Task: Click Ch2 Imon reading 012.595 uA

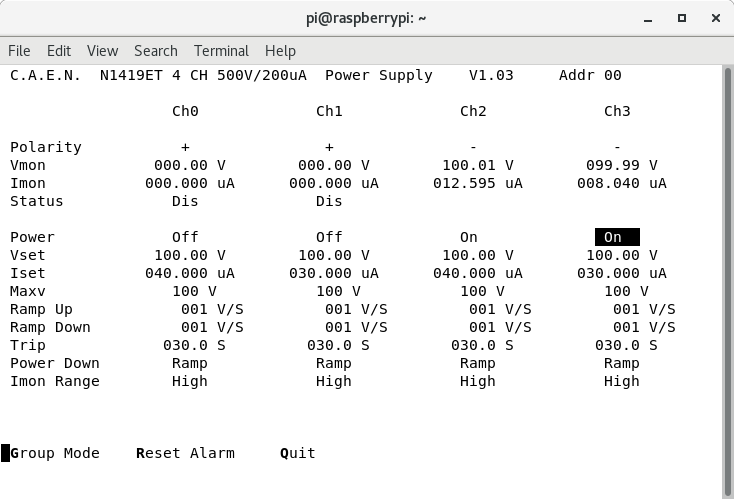Action: tap(477, 183)
